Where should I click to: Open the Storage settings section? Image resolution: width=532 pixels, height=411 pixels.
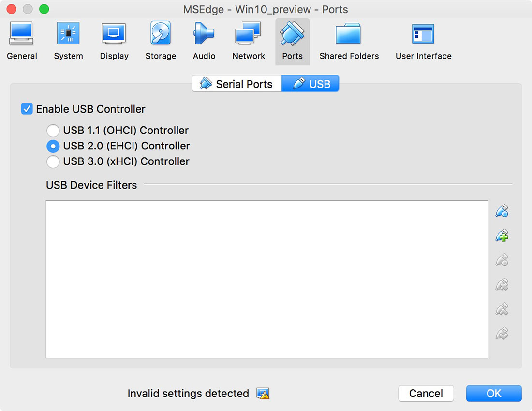(x=161, y=42)
